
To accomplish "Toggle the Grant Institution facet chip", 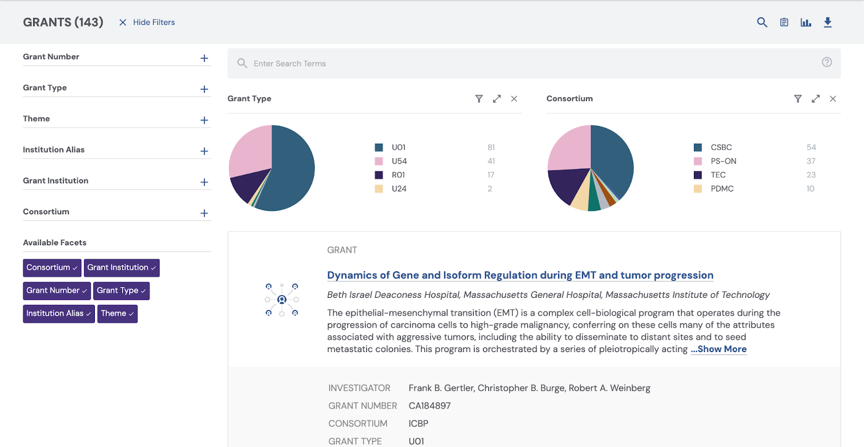I will click(x=122, y=268).
